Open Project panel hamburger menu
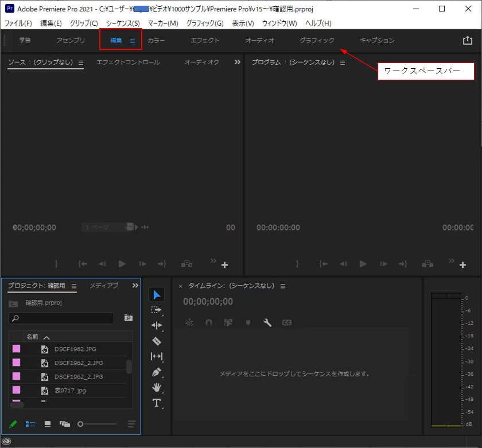The image size is (482, 448). pyautogui.click(x=74, y=286)
